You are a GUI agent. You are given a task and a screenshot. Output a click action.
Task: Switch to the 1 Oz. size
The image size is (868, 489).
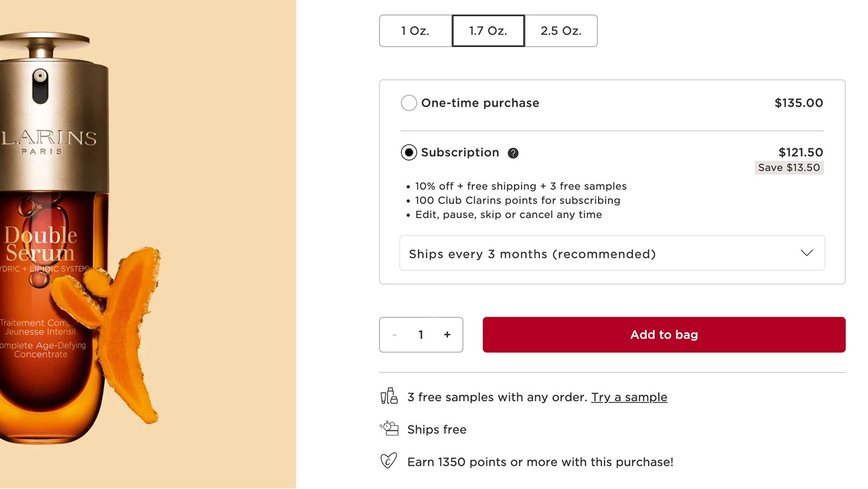coord(415,31)
